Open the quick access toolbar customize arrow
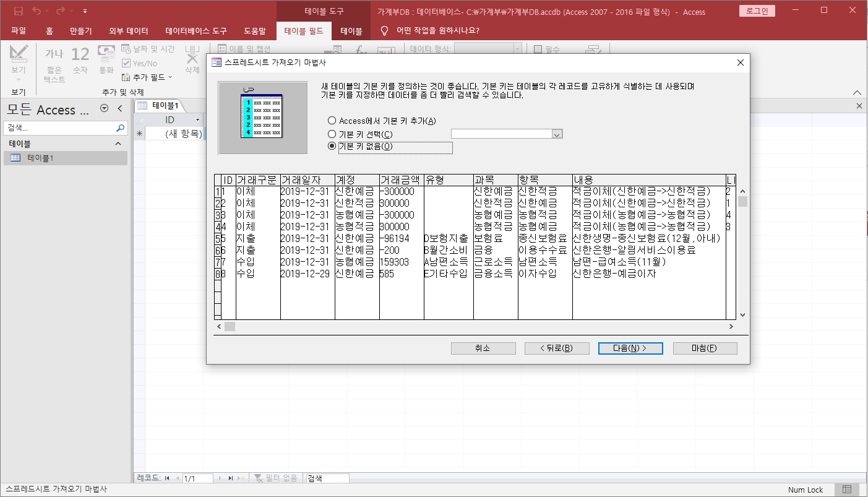The image size is (868, 497). tap(85, 11)
